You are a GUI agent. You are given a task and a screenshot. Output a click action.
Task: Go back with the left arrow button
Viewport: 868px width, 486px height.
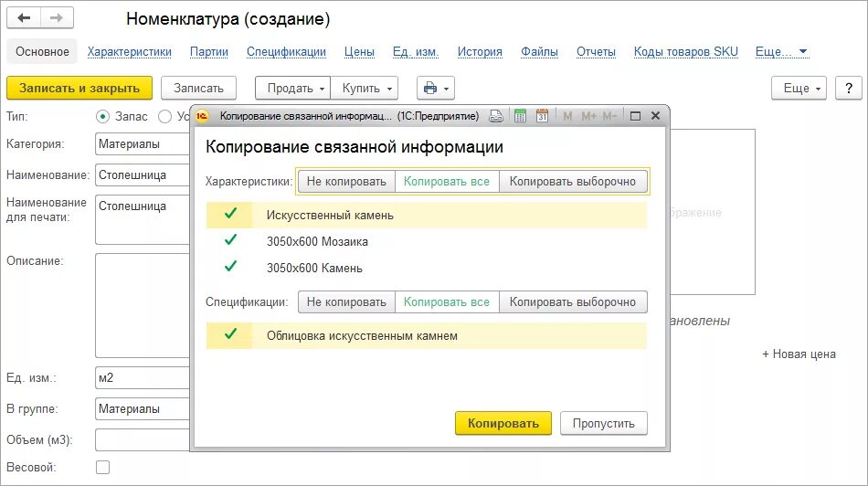(x=24, y=17)
